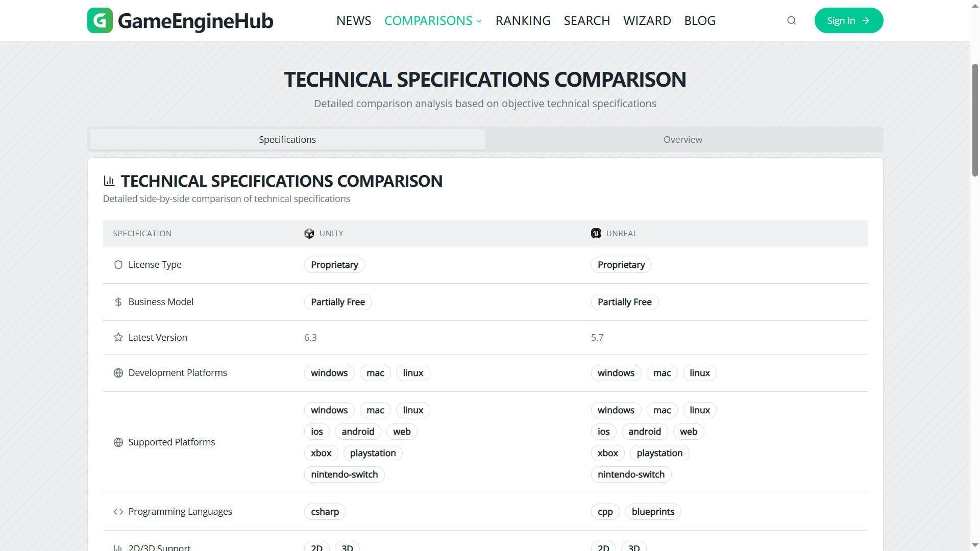Open the WIZARD navigation link
Screen dimensions: 980x551
pos(647,20)
